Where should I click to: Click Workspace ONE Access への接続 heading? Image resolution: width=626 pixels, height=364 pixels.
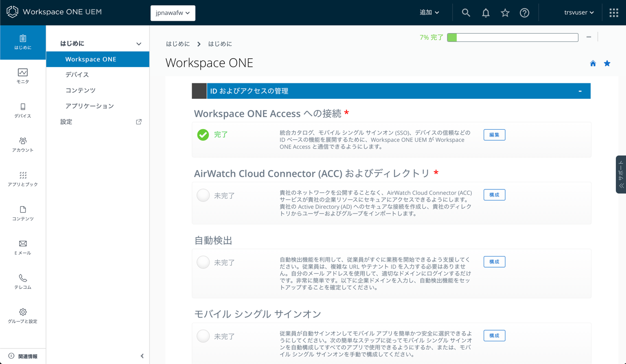(268, 114)
